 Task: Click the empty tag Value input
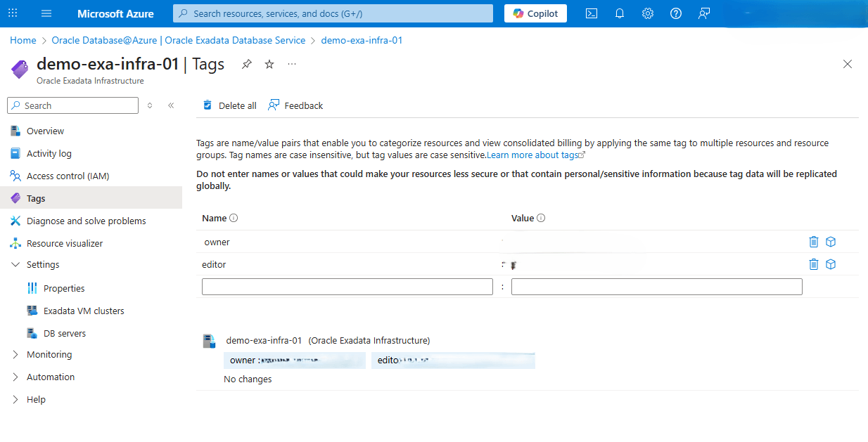click(x=657, y=287)
